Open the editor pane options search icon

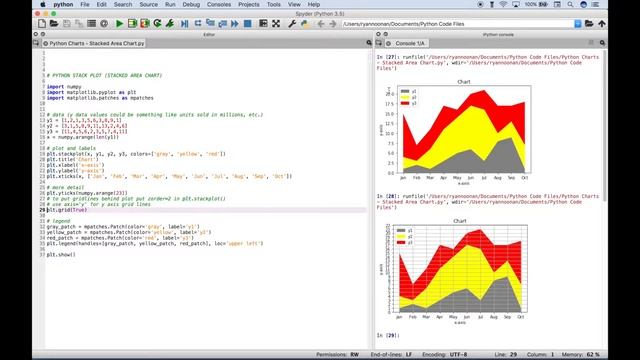(369, 43)
